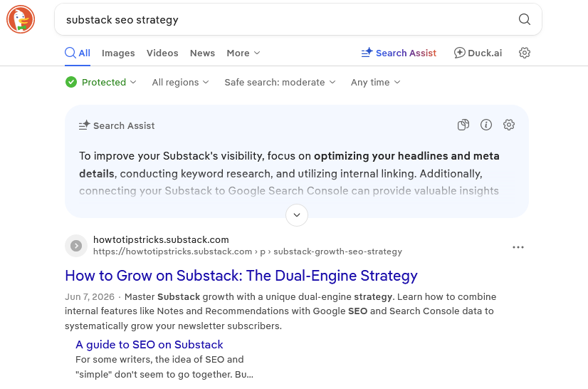
Task: Open 'How to Grow on Substack' result
Action: pyautogui.click(x=241, y=276)
